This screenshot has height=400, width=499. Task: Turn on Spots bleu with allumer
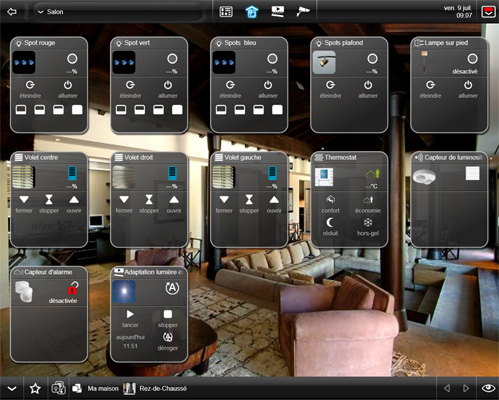pos(268,89)
